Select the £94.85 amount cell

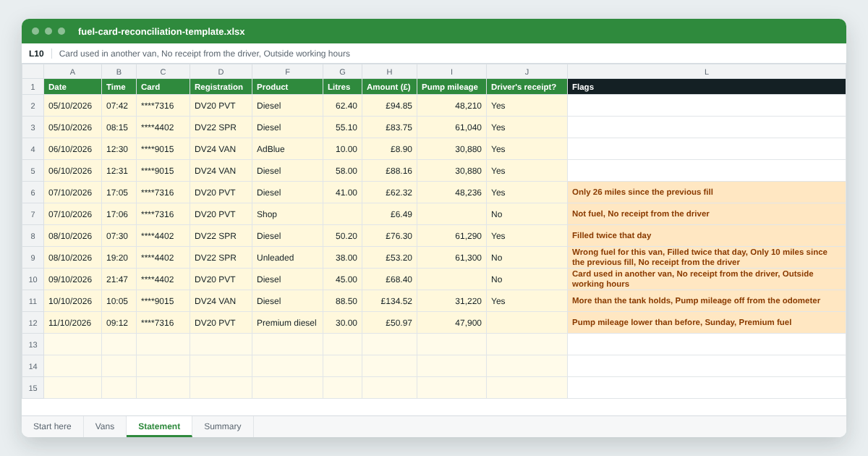click(389, 106)
